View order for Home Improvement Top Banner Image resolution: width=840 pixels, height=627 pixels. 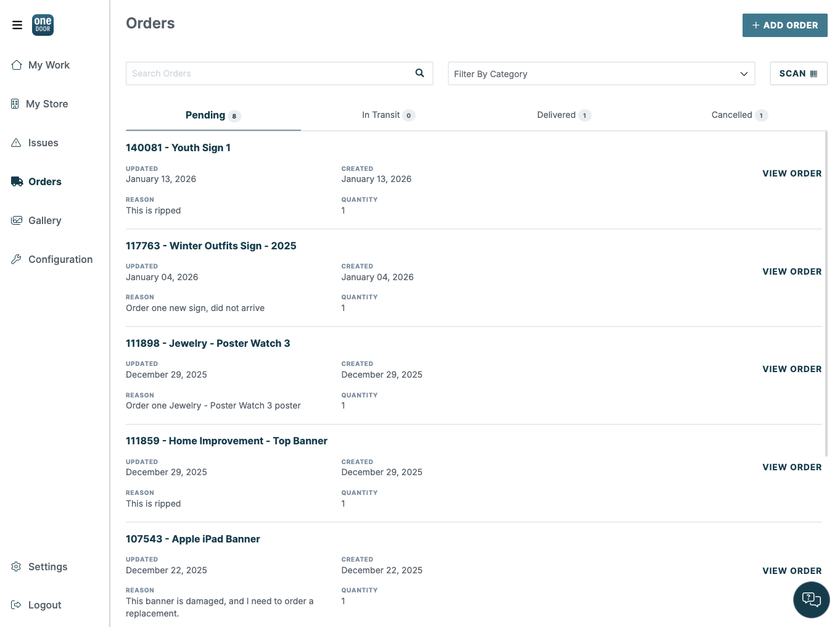791,468
